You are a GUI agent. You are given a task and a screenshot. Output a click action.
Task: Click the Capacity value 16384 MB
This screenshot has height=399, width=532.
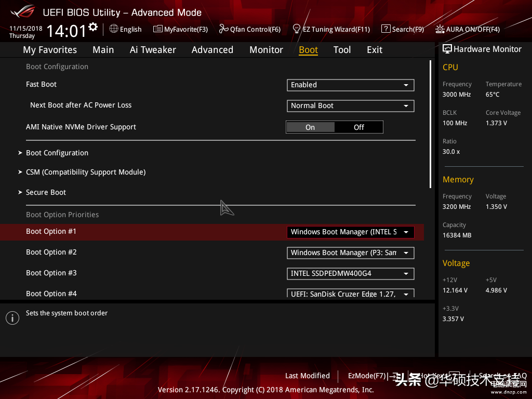457,235
